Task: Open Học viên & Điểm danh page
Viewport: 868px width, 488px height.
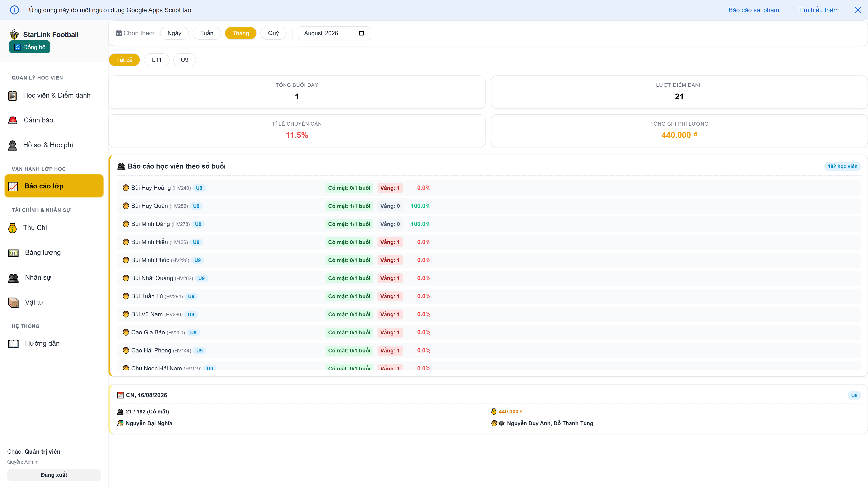Action: [54, 96]
